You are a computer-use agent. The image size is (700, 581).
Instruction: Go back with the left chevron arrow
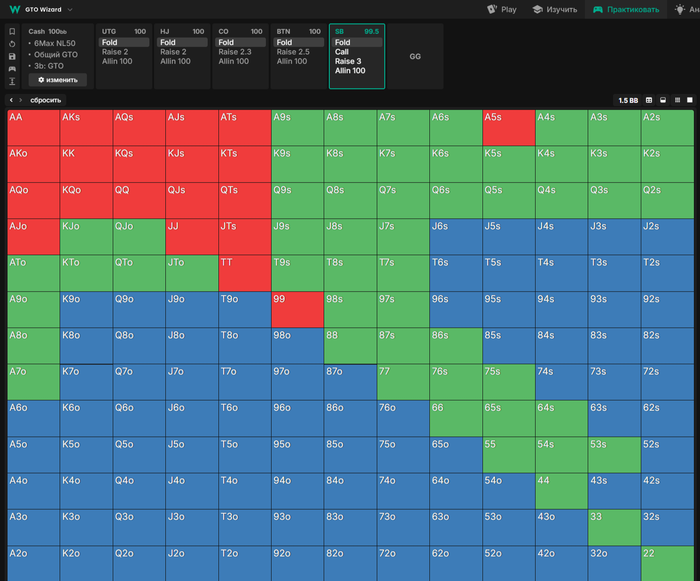click(x=11, y=100)
